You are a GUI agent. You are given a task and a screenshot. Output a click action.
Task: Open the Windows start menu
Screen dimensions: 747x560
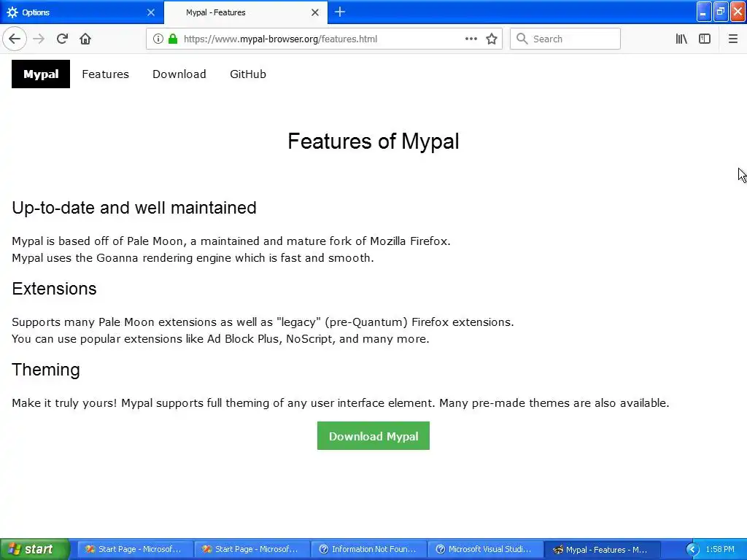[35, 549]
